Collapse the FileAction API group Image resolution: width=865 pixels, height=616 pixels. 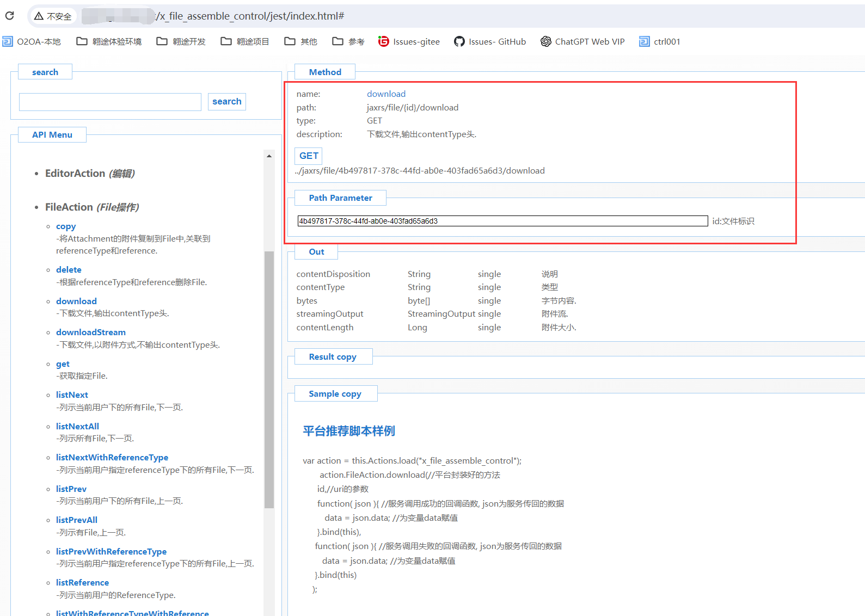point(91,207)
